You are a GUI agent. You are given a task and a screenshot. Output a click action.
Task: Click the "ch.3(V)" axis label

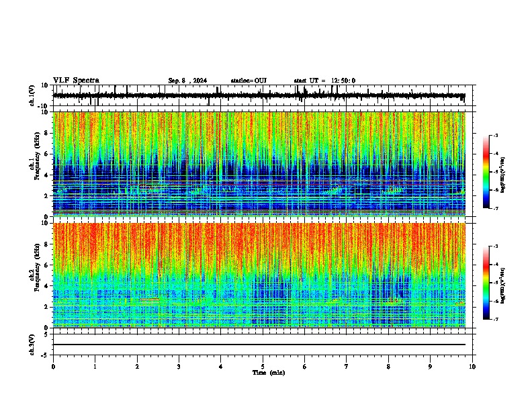pos(32,345)
